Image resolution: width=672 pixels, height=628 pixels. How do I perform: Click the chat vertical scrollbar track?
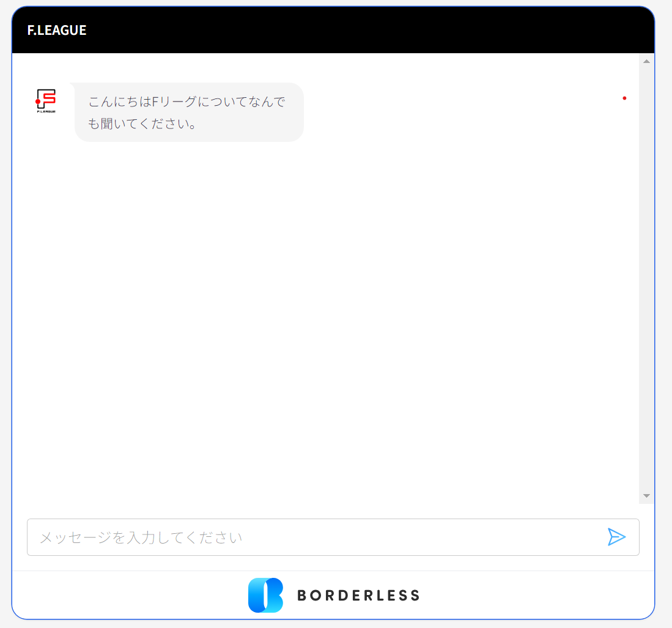click(x=646, y=275)
